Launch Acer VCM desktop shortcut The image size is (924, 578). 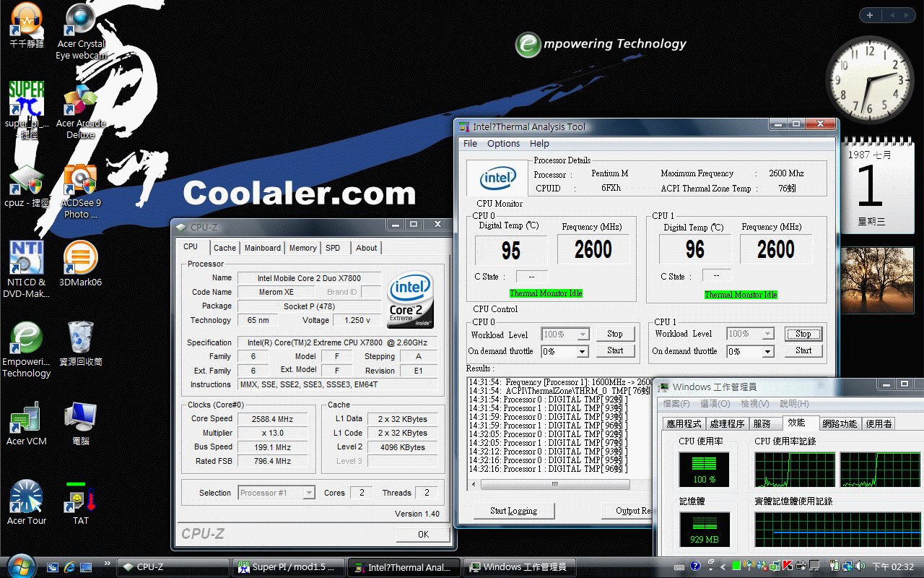27,424
